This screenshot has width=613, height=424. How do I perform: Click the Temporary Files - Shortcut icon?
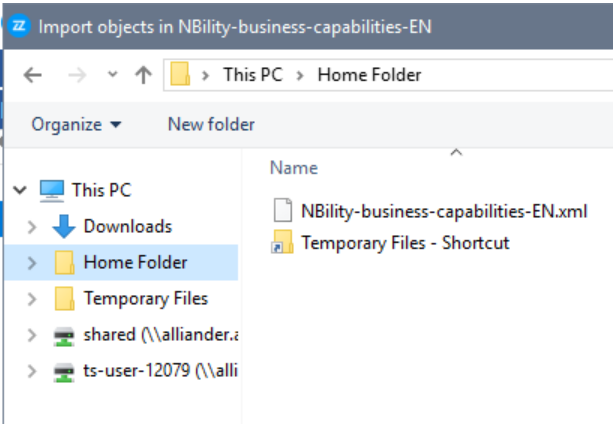[x=282, y=243]
